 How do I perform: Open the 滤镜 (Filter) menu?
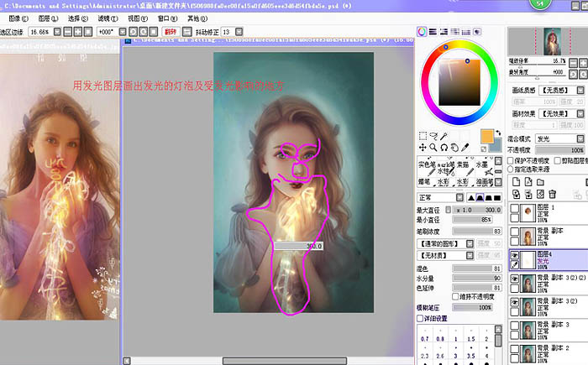coord(108,18)
